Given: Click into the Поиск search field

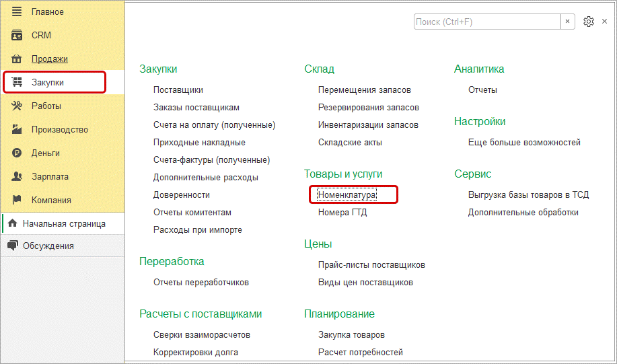Looking at the screenshot, I should [x=487, y=22].
